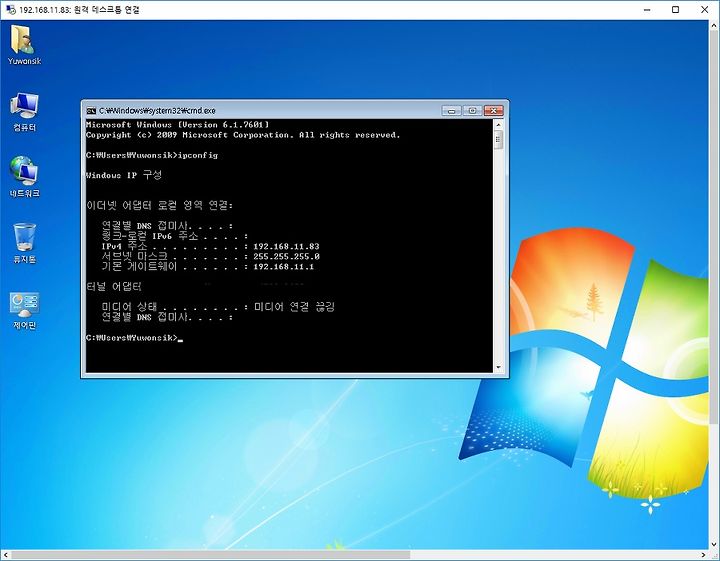Click the 터널 어댑터 heading text

114,286
